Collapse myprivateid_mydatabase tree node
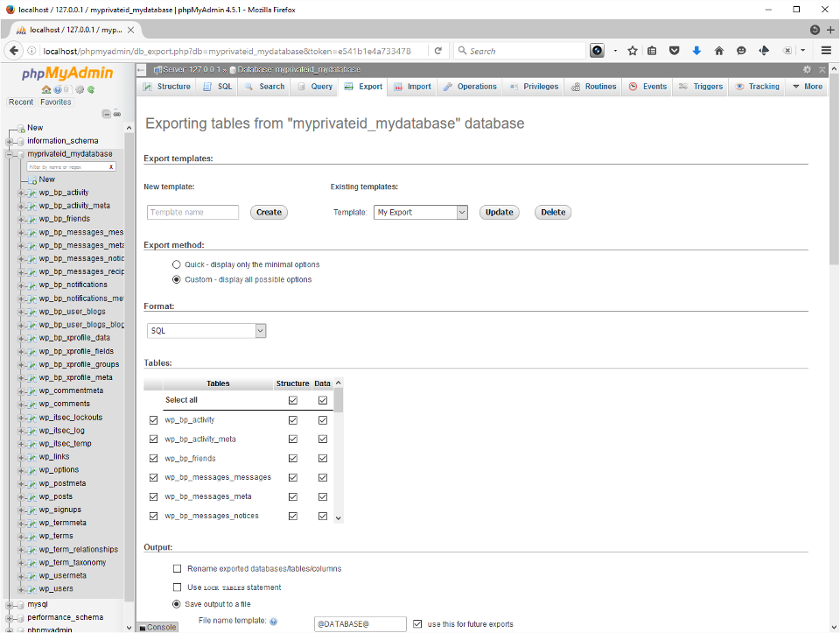The image size is (840, 633). click(9, 154)
